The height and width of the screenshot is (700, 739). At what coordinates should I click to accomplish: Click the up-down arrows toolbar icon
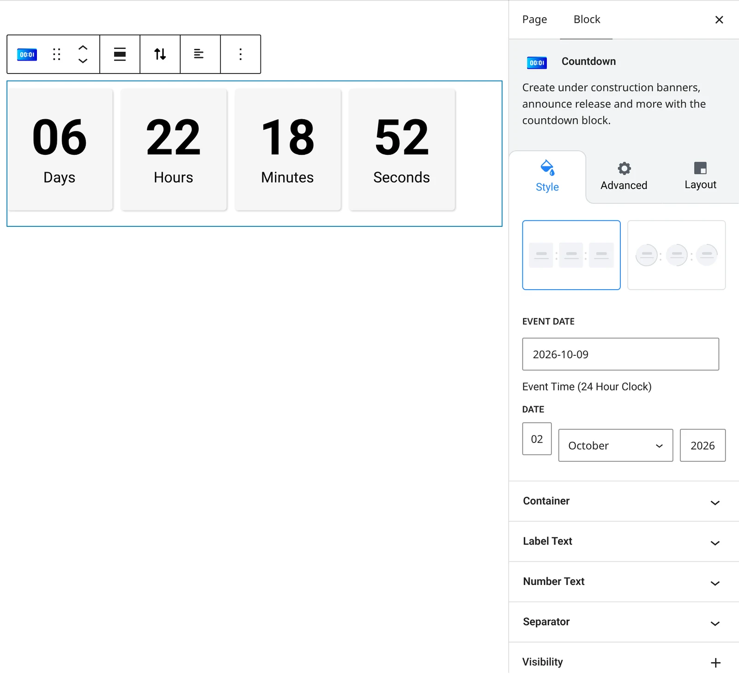point(160,54)
